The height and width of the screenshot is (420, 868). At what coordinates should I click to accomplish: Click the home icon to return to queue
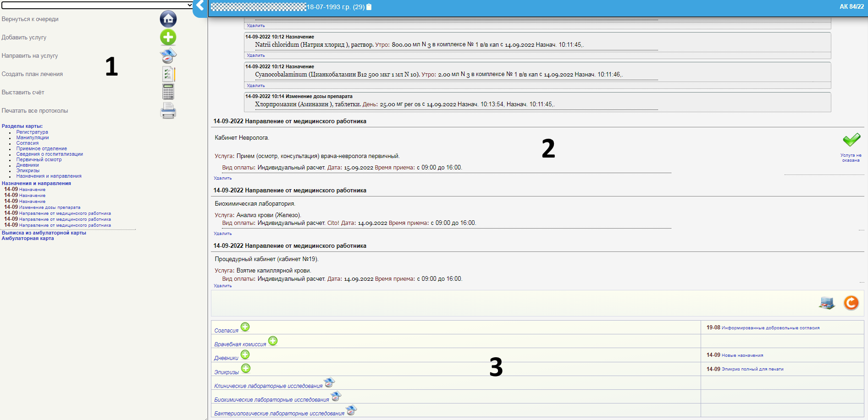tap(168, 19)
